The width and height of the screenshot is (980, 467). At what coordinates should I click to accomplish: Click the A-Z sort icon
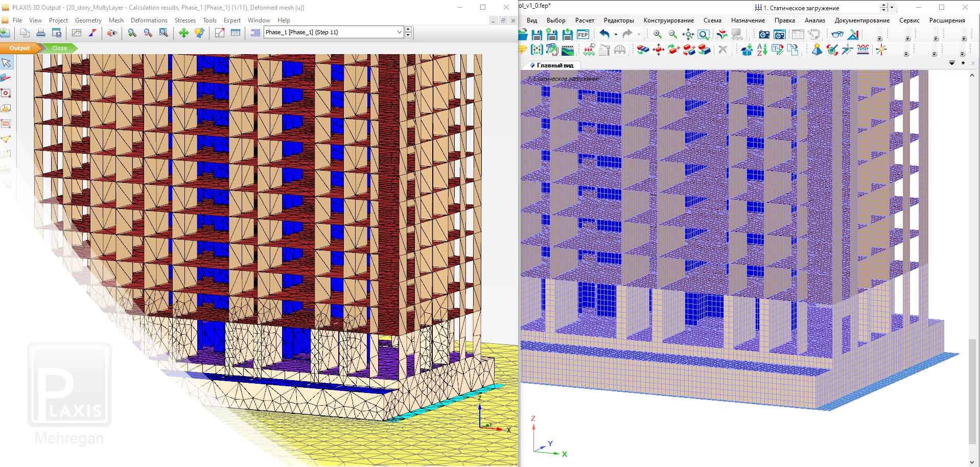pos(762,50)
